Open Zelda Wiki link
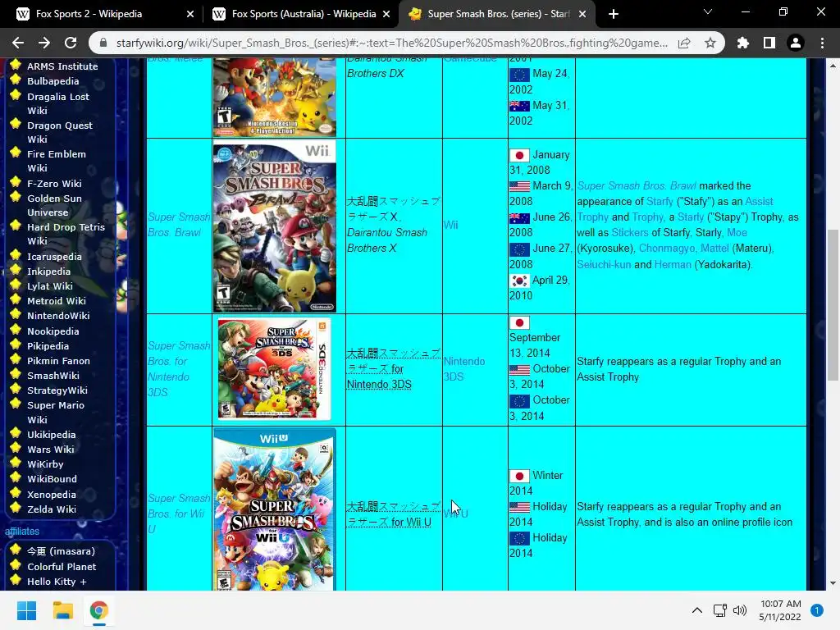Image resolution: width=840 pixels, height=630 pixels. [52, 509]
